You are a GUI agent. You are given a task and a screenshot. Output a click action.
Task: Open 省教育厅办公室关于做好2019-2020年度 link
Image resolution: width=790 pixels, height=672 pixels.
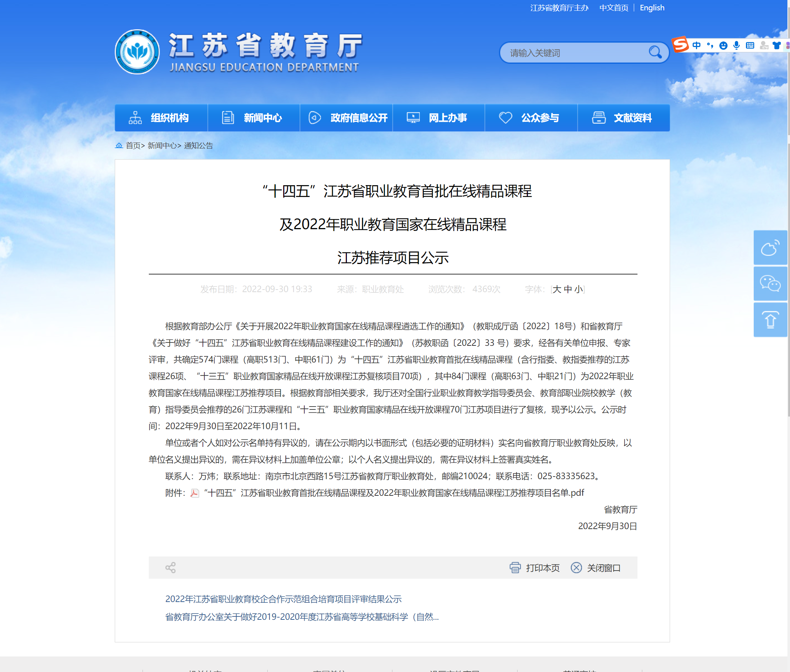302,617
